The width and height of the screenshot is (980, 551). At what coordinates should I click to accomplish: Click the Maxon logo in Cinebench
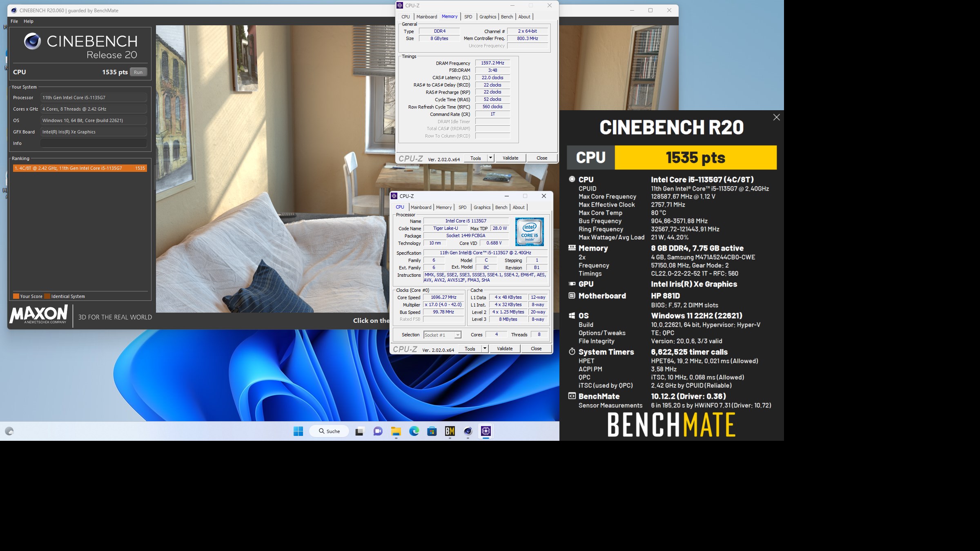(39, 315)
